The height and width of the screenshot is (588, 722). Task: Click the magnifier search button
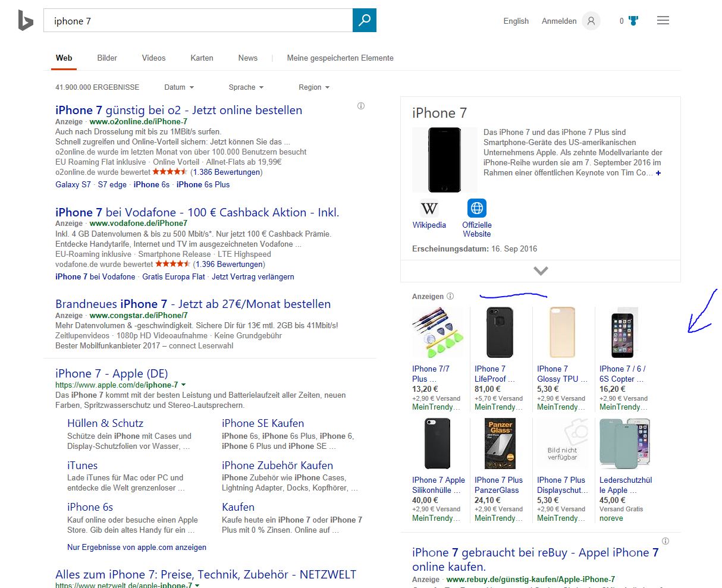365,20
